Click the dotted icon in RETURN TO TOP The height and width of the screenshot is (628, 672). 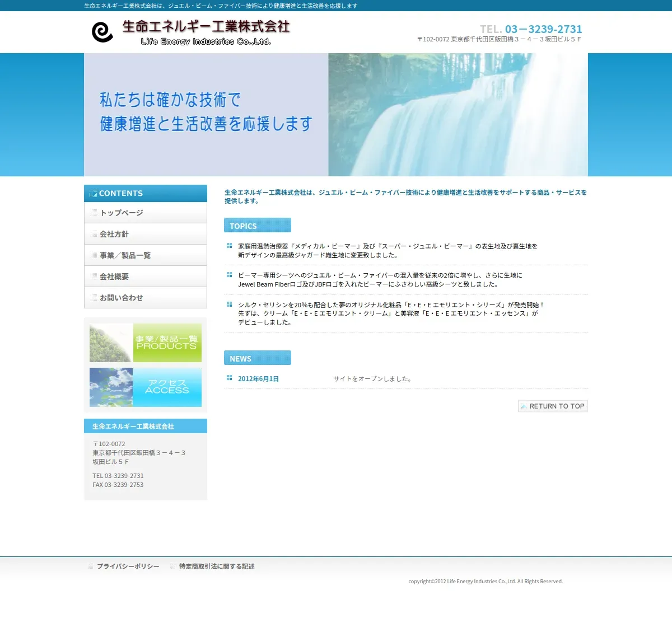(524, 406)
